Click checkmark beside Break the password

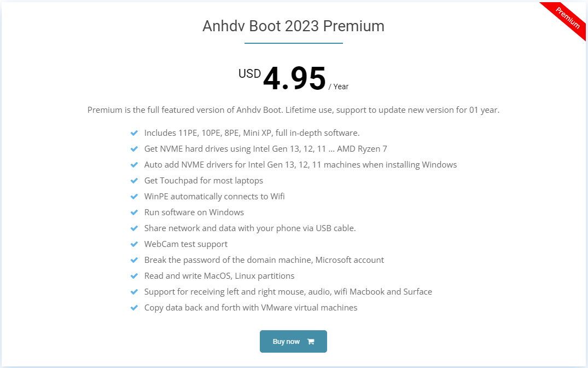134,260
